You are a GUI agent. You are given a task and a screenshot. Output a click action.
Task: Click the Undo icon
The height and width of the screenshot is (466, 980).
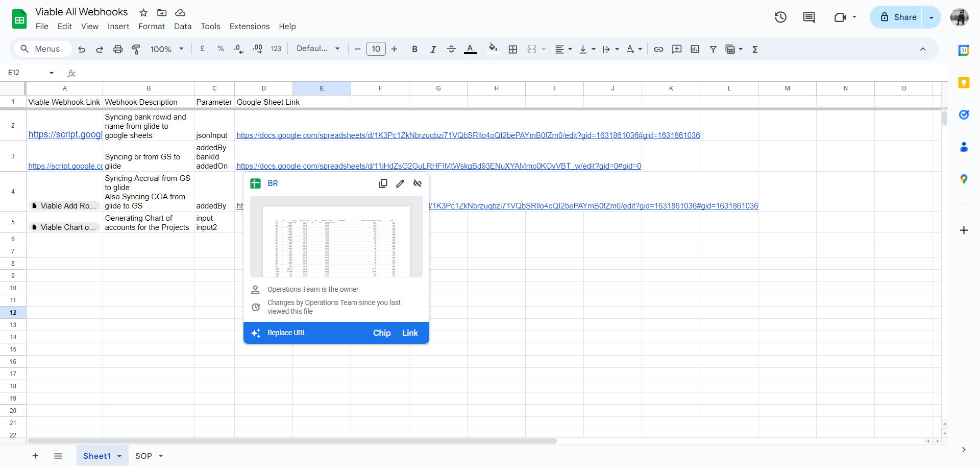tap(82, 49)
